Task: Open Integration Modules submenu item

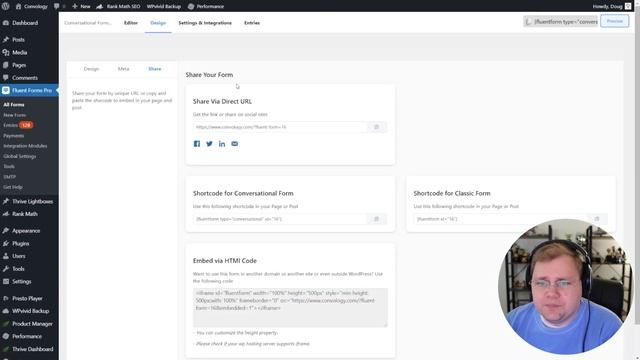Action: [x=25, y=146]
